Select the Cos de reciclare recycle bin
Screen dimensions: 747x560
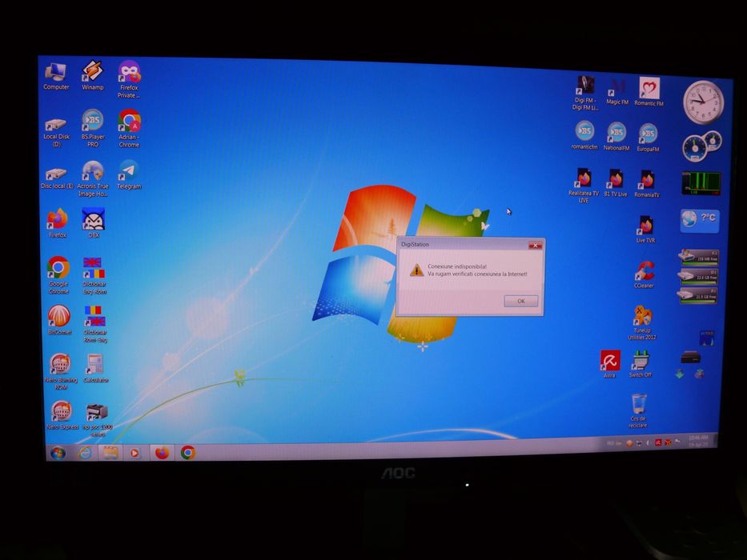coord(638,410)
